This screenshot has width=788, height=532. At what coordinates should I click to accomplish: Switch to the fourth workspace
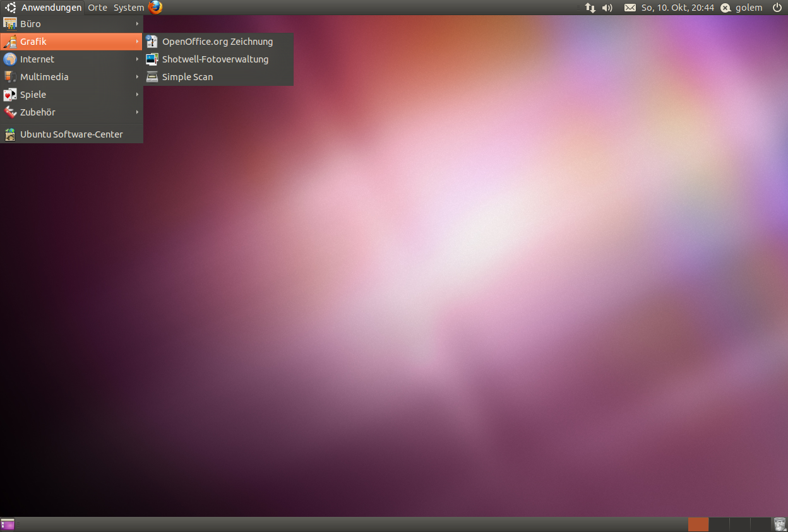[x=760, y=524]
